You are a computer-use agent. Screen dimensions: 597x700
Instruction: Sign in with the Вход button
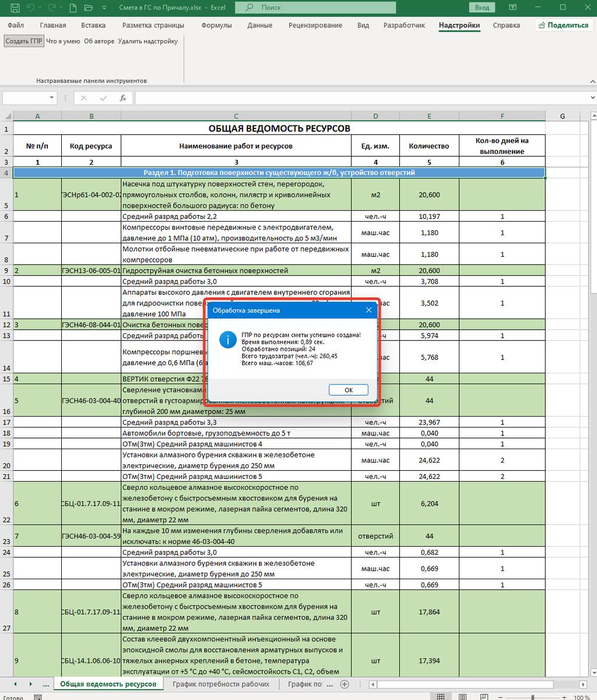(x=482, y=8)
